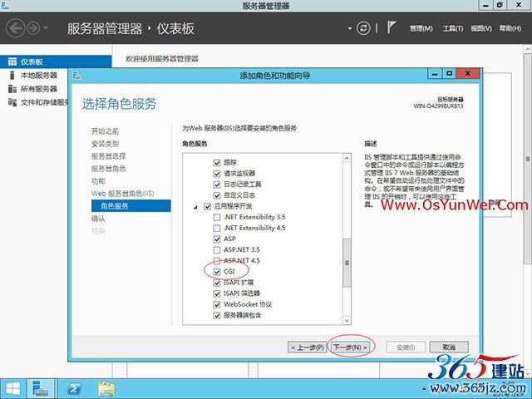Viewport: 532px width, 399px height.
Task: Open File Explorer from the taskbar
Action: coord(106,389)
